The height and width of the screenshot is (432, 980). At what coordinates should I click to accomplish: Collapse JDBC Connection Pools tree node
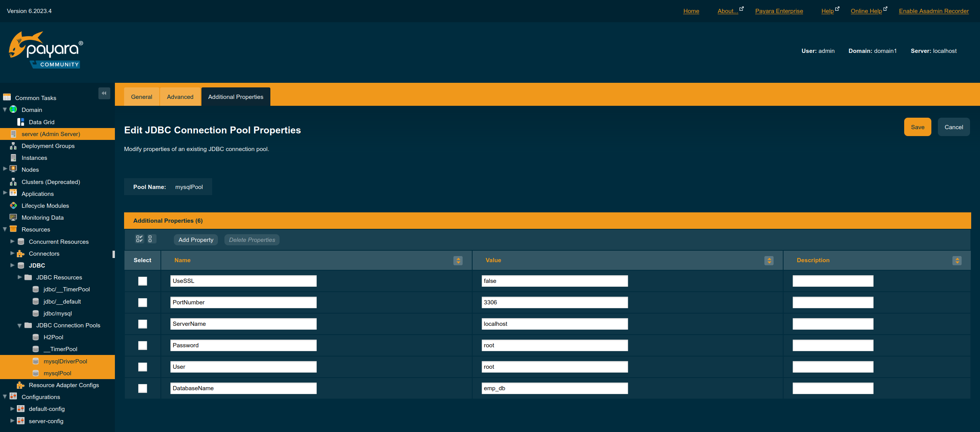19,325
